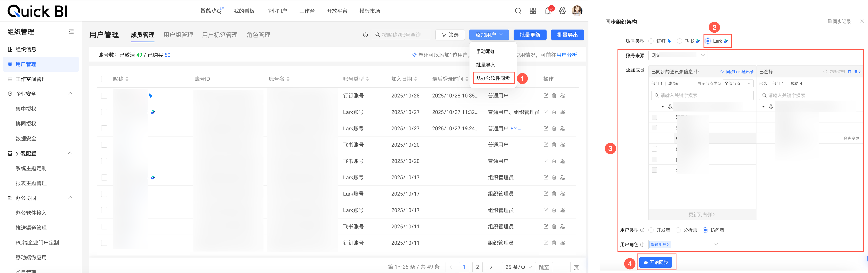Choose 从办公软件同步 from the menu
Viewport: 868px width, 273px height.
click(493, 78)
